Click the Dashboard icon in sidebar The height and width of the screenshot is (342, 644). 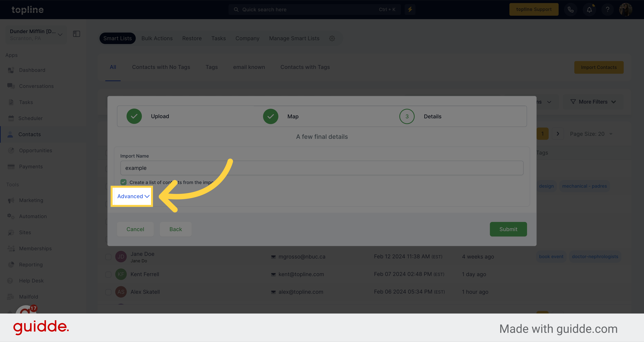11,70
